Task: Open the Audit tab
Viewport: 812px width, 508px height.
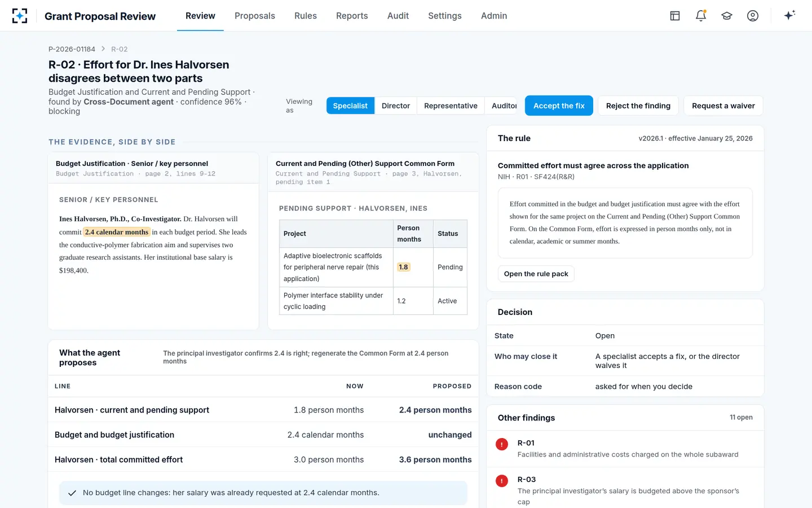Action: pos(398,16)
